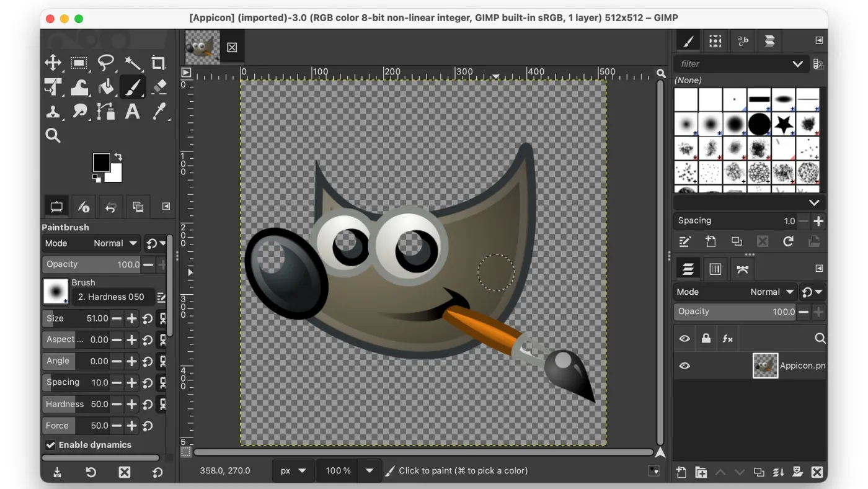Activate the Text tool

point(132,112)
